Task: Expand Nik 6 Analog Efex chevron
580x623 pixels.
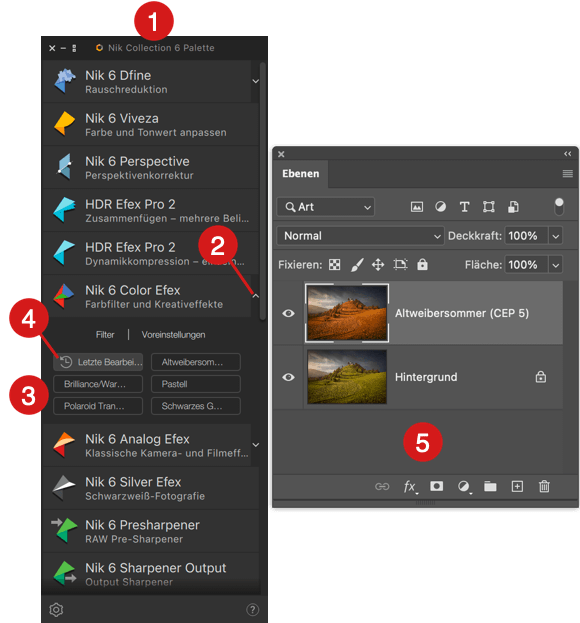Action: 256,445
